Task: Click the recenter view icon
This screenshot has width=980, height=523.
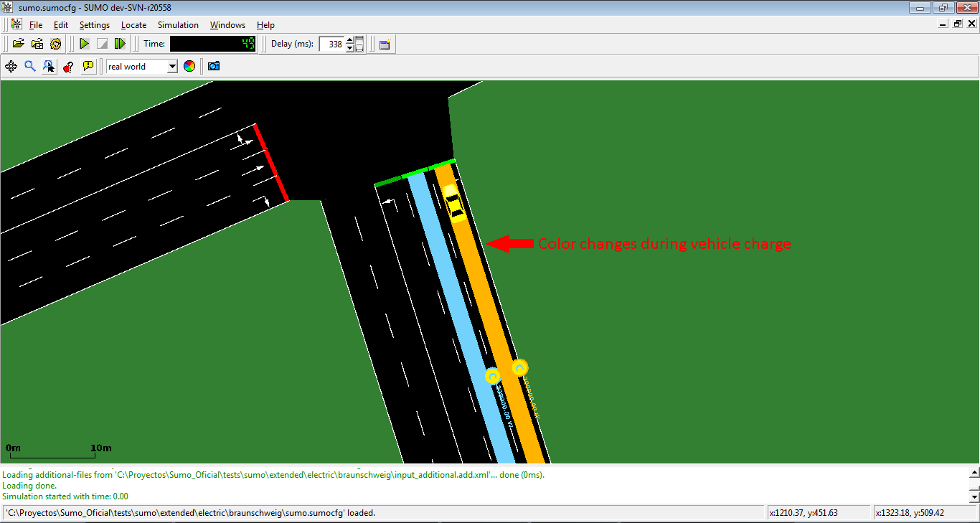Action: point(11,67)
